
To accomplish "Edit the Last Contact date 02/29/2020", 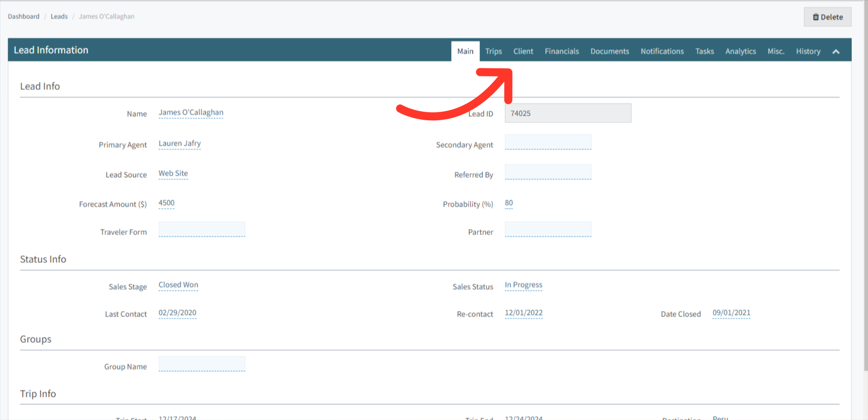I will [x=177, y=313].
